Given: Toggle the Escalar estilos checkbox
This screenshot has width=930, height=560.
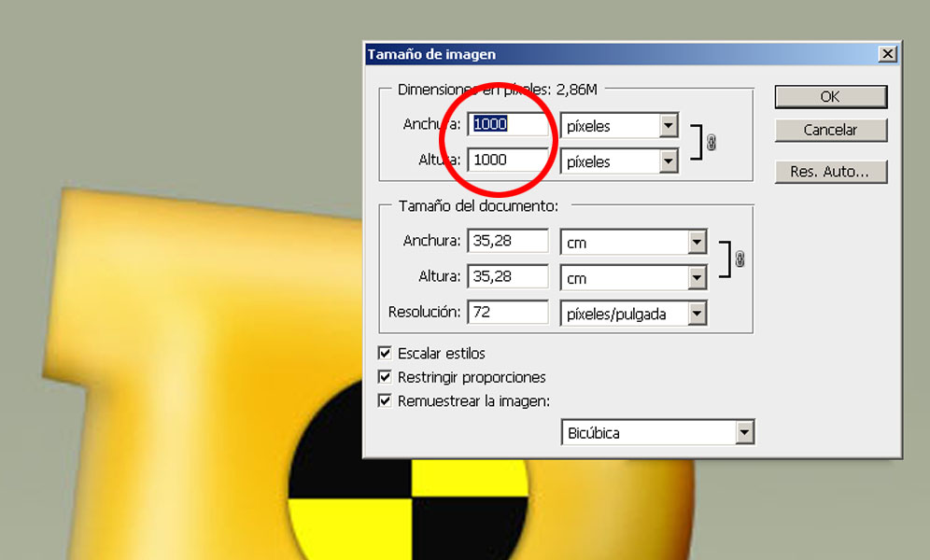Looking at the screenshot, I should 385,353.
